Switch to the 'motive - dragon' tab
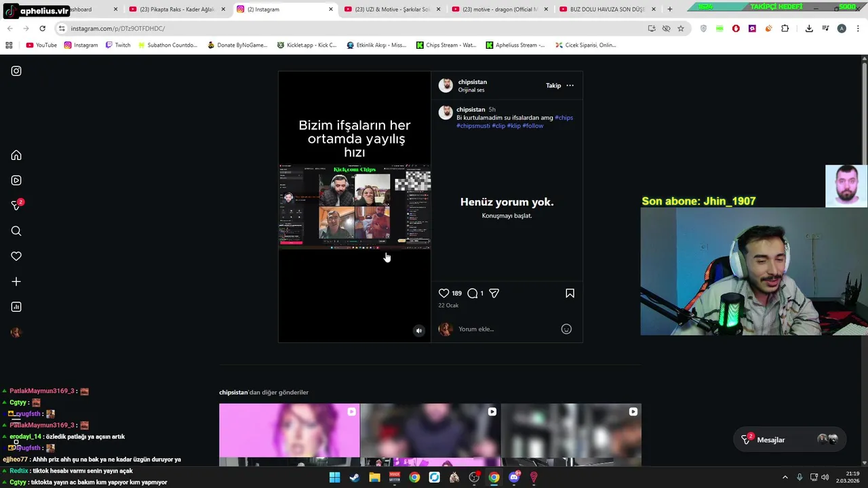This screenshot has width=868, height=488. [x=500, y=9]
